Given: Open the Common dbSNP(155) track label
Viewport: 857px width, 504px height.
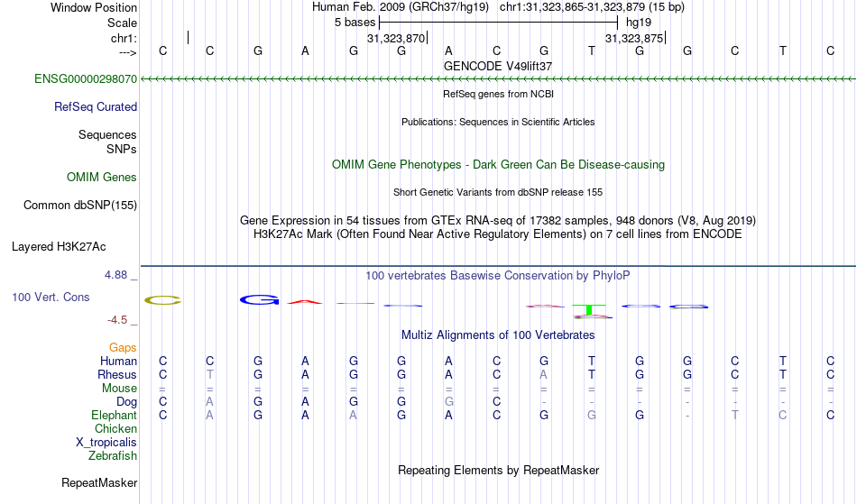Looking at the screenshot, I should (x=80, y=205).
